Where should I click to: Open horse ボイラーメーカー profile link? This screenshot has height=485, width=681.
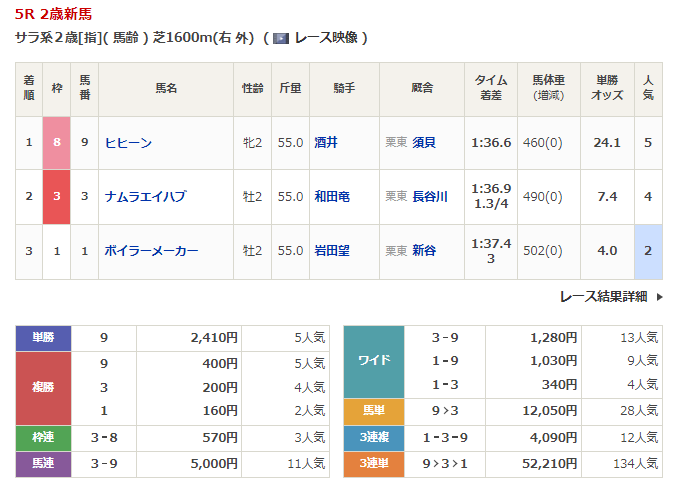tap(151, 251)
